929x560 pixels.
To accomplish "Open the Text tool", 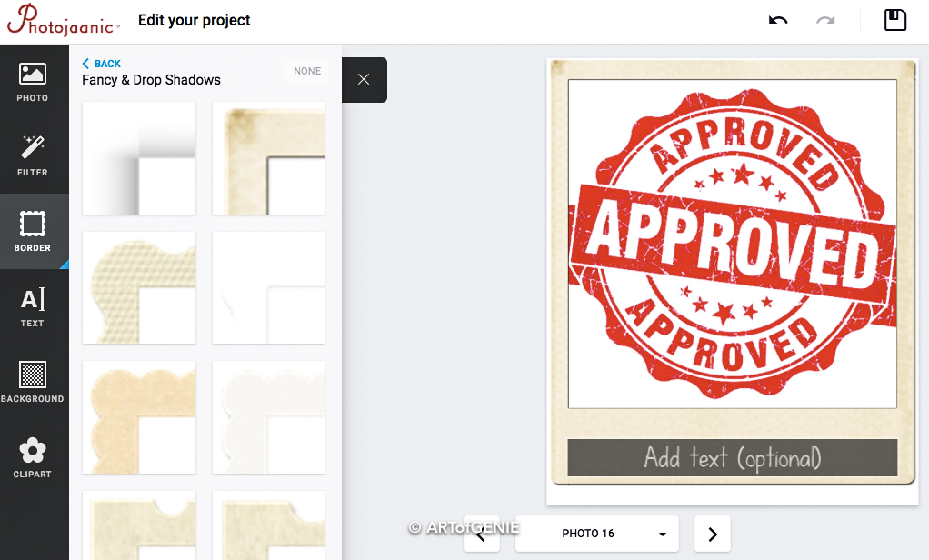I will point(33,306).
